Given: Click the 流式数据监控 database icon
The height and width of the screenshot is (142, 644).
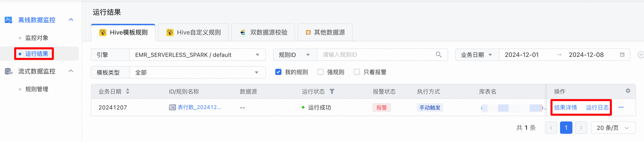Looking at the screenshot, I should coord(8,71).
